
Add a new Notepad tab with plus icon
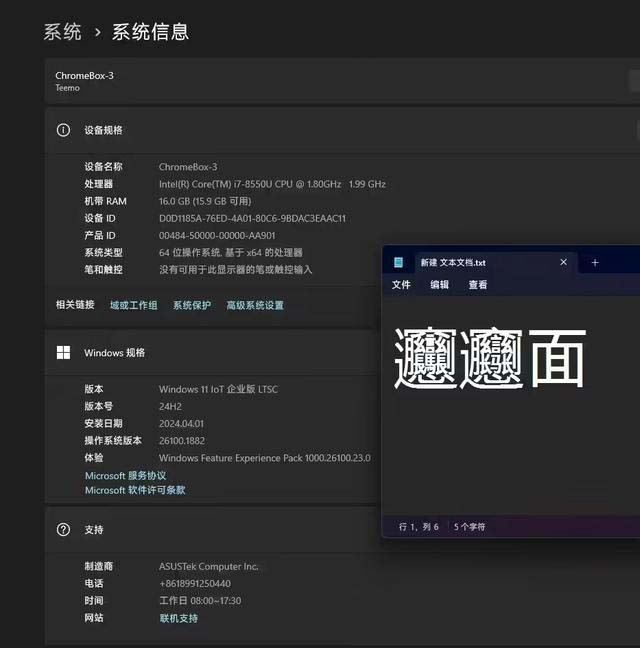tap(595, 262)
